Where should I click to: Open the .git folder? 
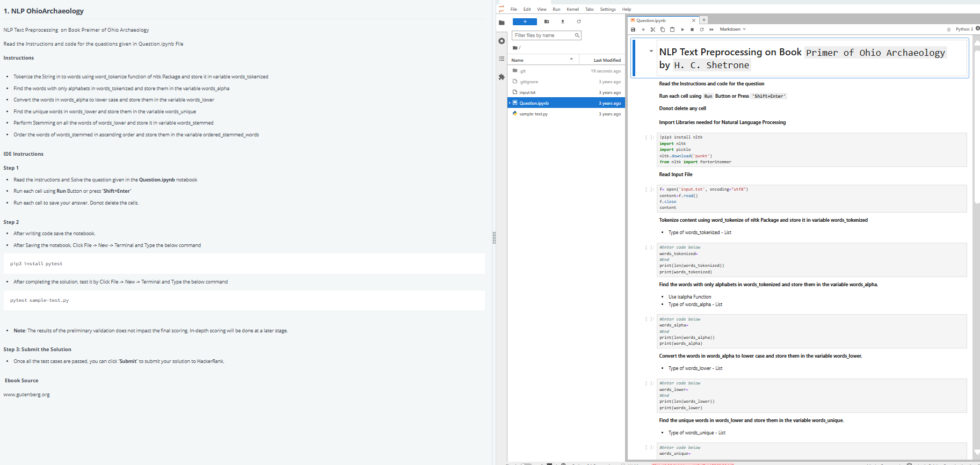567,71
